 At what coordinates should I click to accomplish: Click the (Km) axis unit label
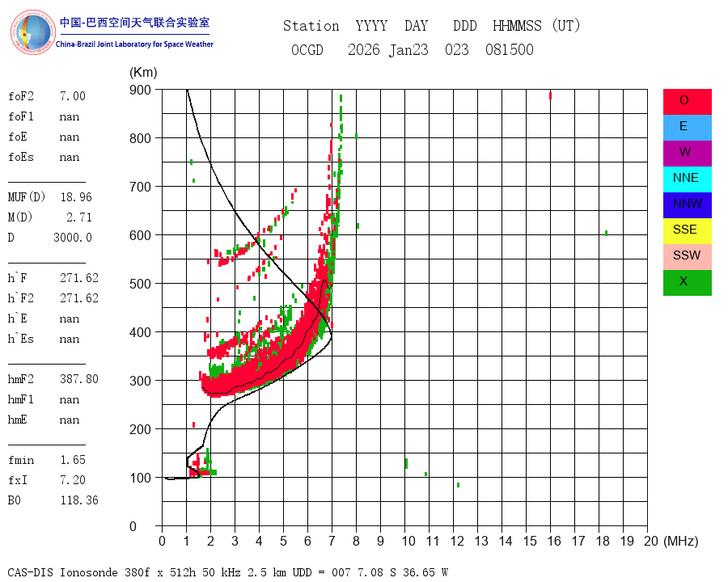143,73
